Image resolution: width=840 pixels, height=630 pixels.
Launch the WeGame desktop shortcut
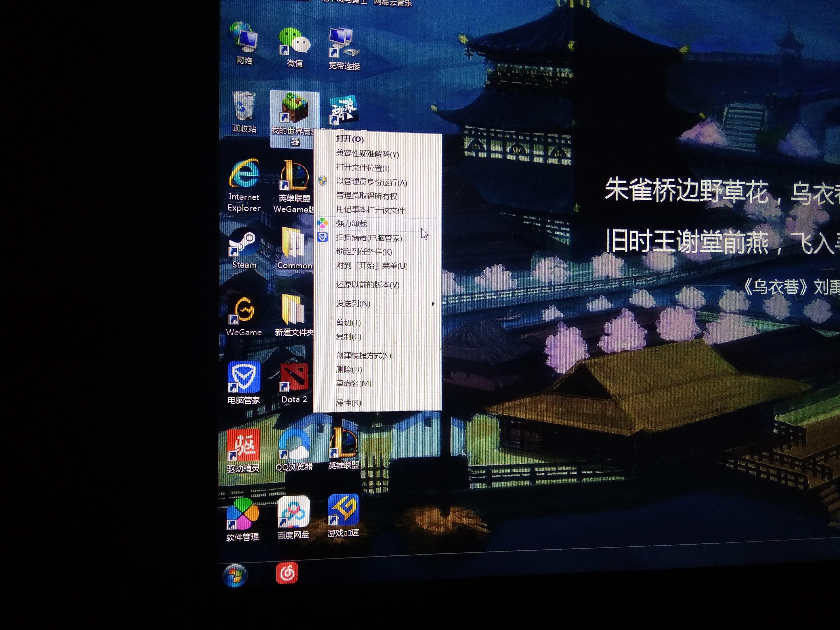pos(244,316)
